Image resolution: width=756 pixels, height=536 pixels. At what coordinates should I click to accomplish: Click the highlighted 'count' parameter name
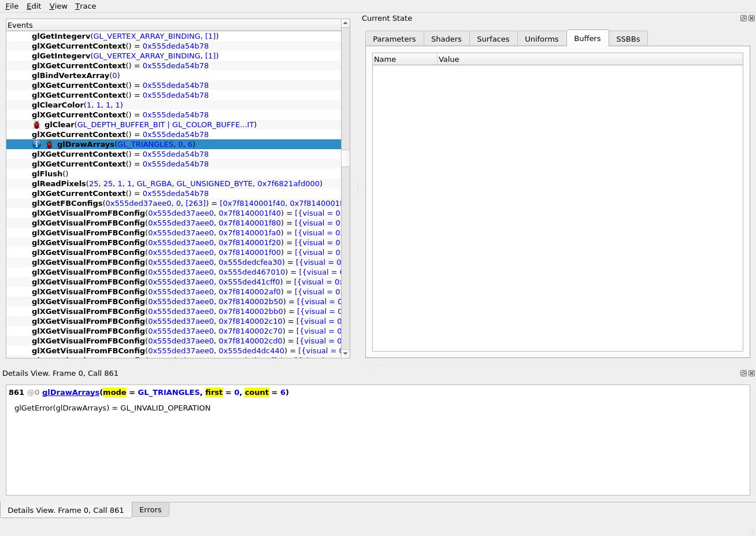(x=257, y=392)
